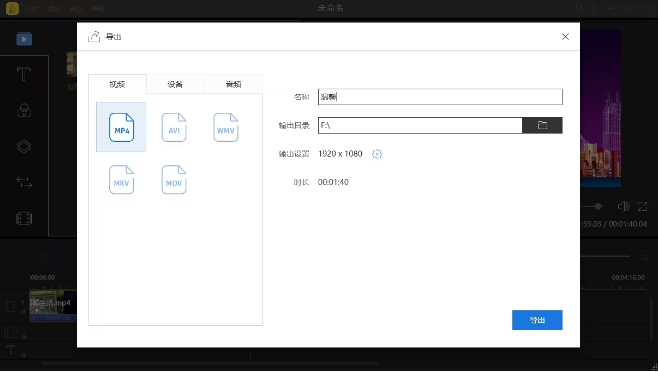
Task: Select the MKV format icon
Action: click(121, 180)
